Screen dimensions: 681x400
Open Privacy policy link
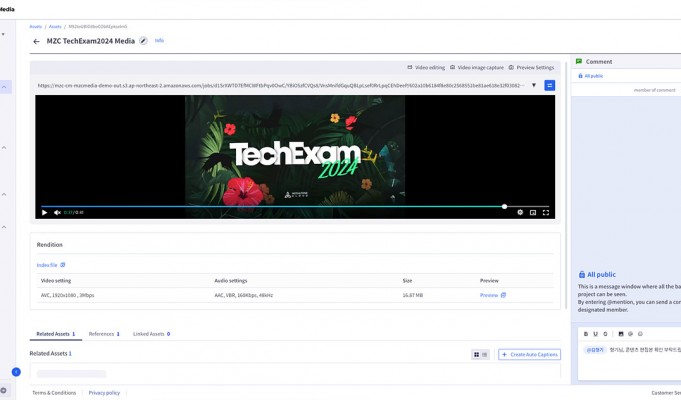[104, 393]
